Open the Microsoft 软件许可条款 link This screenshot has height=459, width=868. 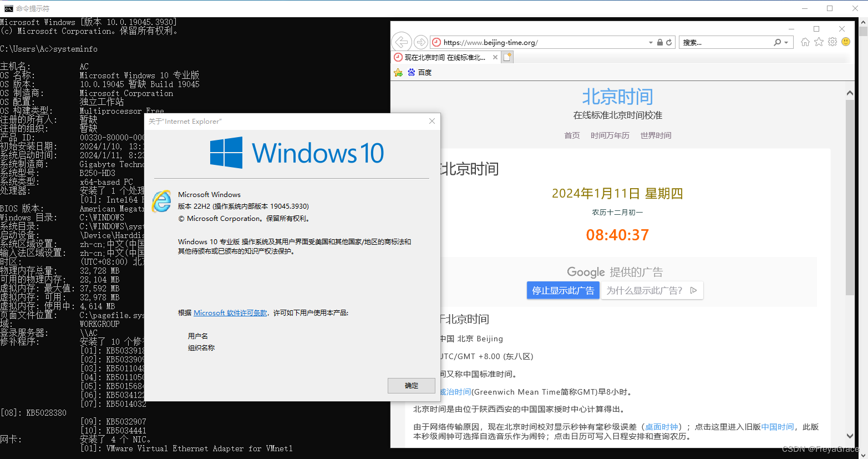230,313
